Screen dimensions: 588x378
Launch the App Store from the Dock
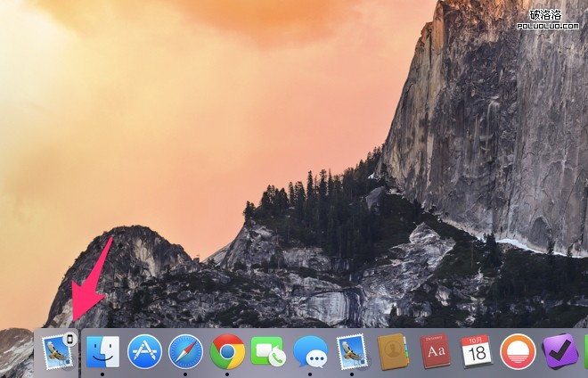144,352
